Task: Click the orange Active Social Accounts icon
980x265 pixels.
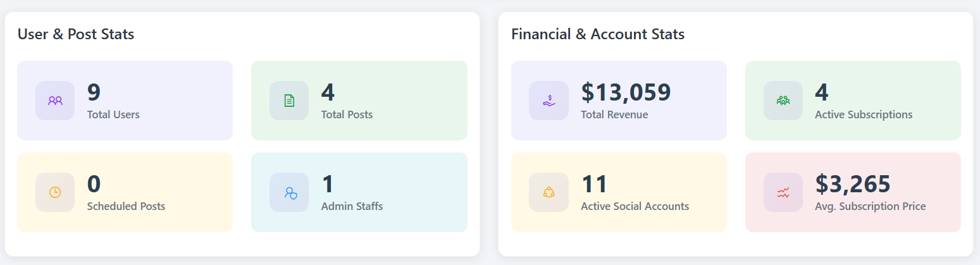Action: click(549, 192)
